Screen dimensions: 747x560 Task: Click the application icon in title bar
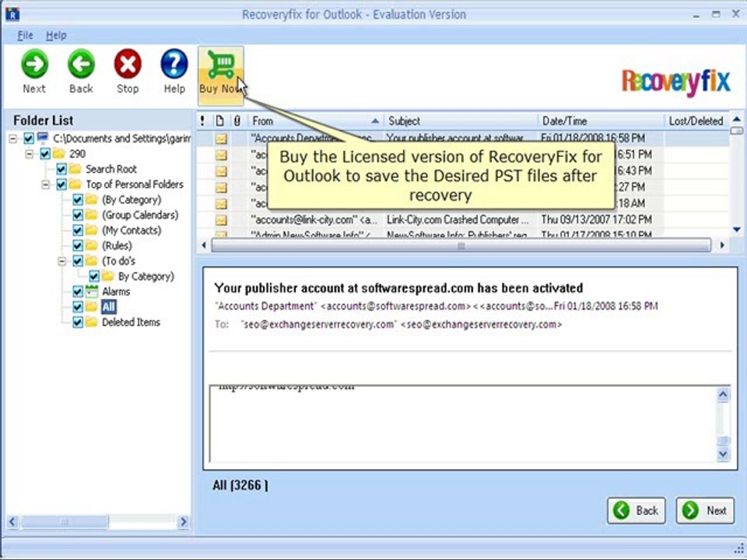pos(12,14)
